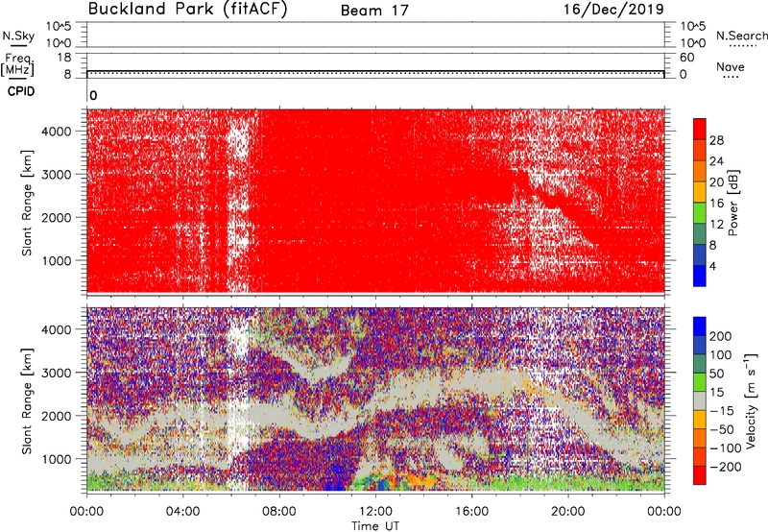Click the 'N.Sky' legend label
768x532 pixels.
click(18, 36)
